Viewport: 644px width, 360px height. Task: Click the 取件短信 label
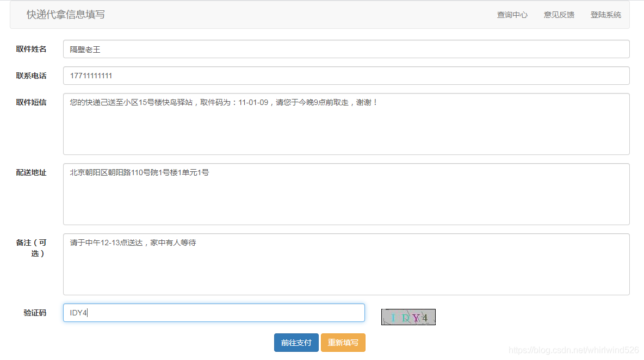31,103
